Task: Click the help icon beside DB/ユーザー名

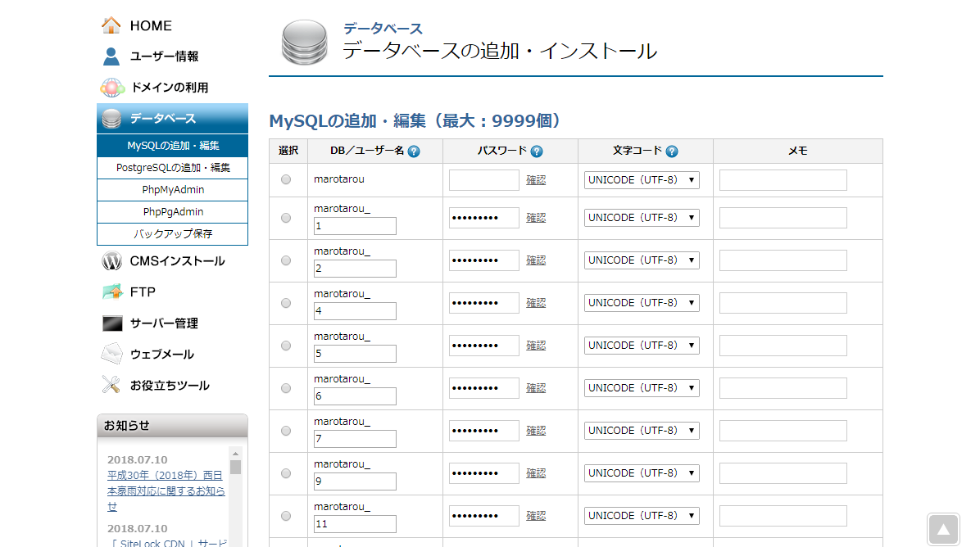Action: pyautogui.click(x=414, y=151)
